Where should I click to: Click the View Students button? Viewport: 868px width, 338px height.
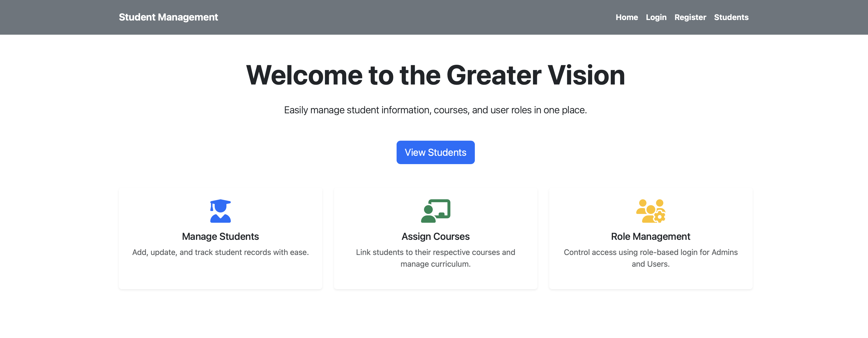pyautogui.click(x=435, y=152)
